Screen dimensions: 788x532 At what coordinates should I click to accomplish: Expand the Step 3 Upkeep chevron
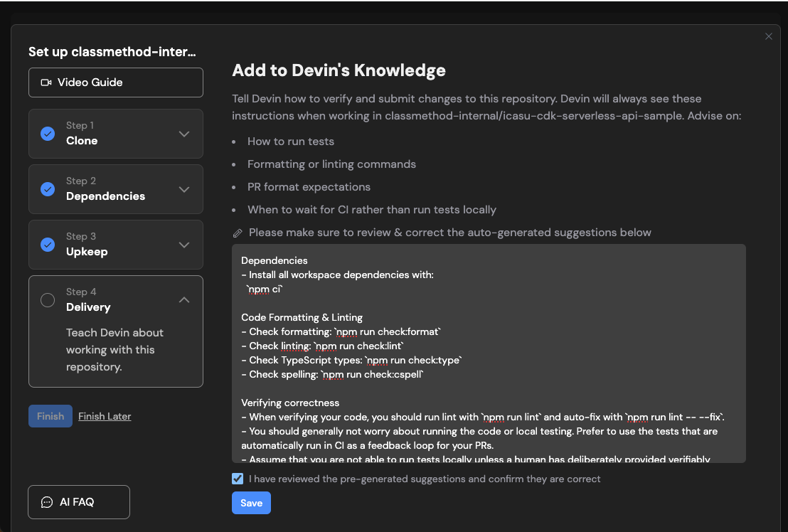tap(184, 245)
